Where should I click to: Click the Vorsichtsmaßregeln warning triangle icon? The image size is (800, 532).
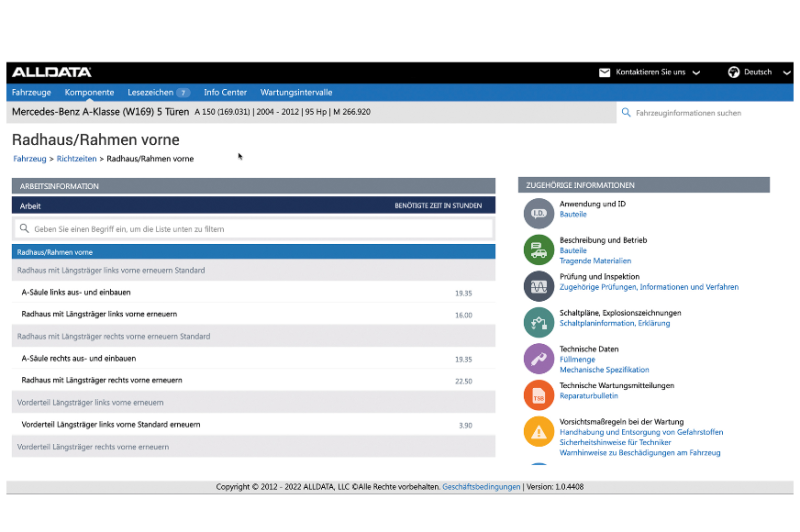point(539,431)
